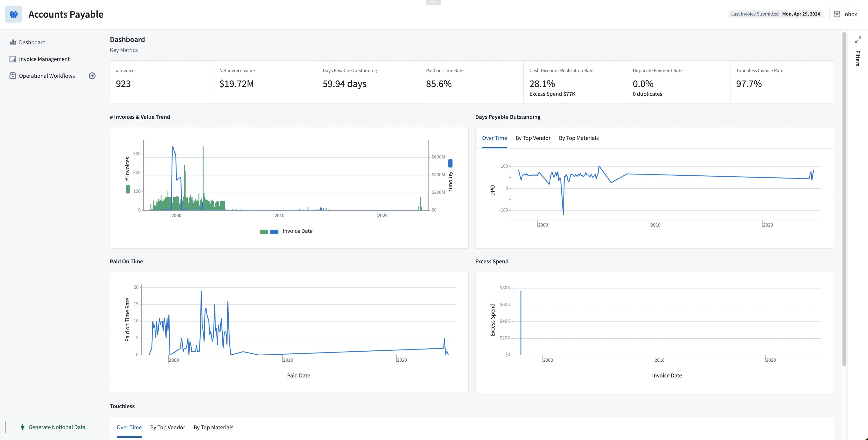Open the vertical Filters panel
This screenshot has height=440, width=868.
point(858,58)
